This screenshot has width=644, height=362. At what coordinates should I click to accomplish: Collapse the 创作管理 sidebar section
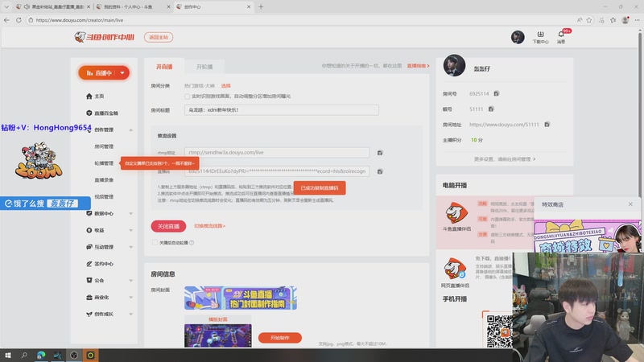130,130
